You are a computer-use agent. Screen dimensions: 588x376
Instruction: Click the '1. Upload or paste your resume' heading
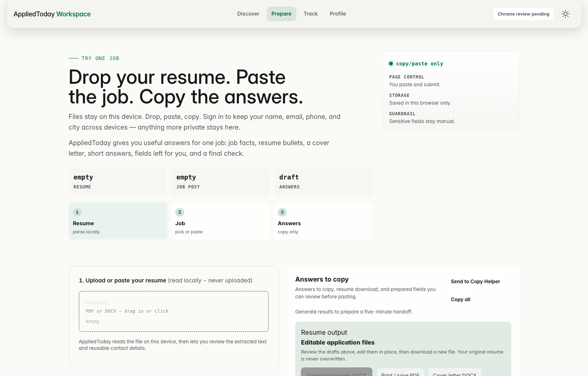(122, 280)
